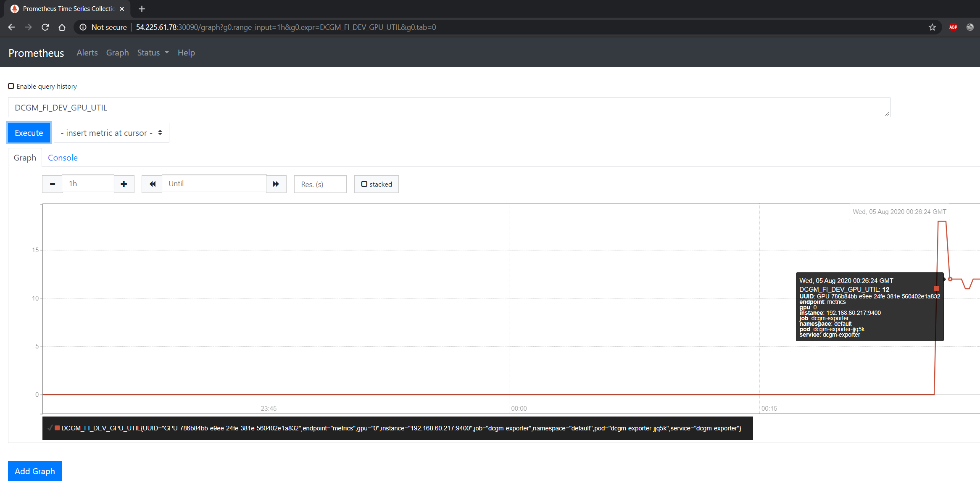This screenshot has height=501, width=980.
Task: Switch to the Console tab
Action: [x=63, y=158]
